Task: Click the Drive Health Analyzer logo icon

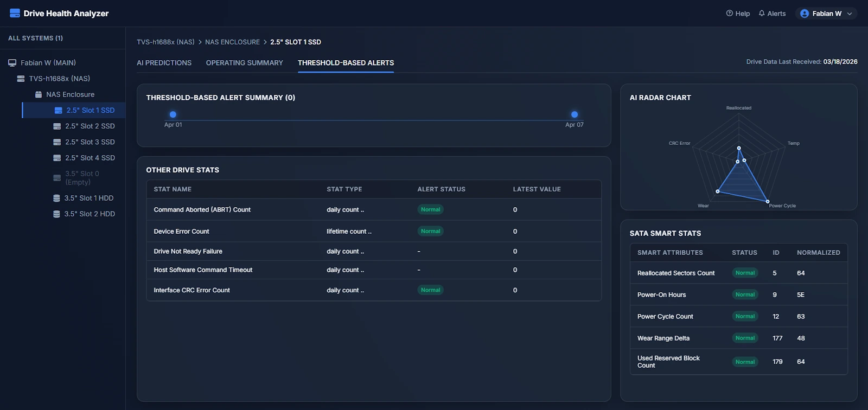Action: tap(15, 13)
